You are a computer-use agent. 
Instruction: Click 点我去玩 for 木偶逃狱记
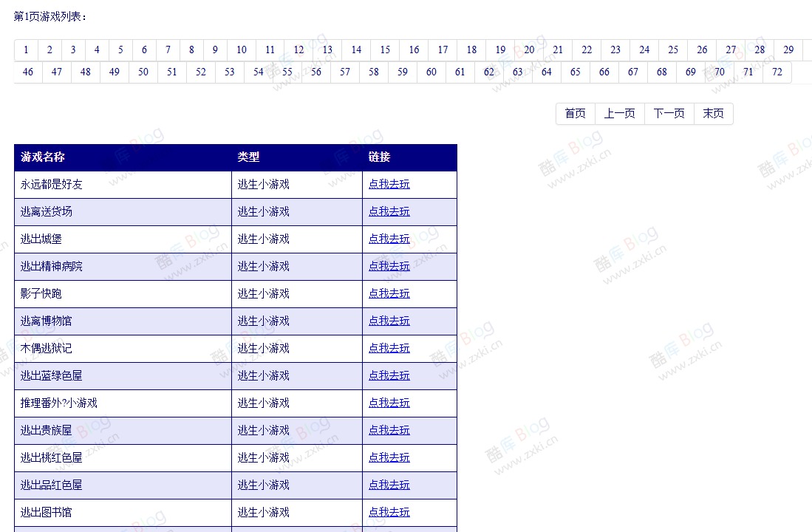coord(389,348)
